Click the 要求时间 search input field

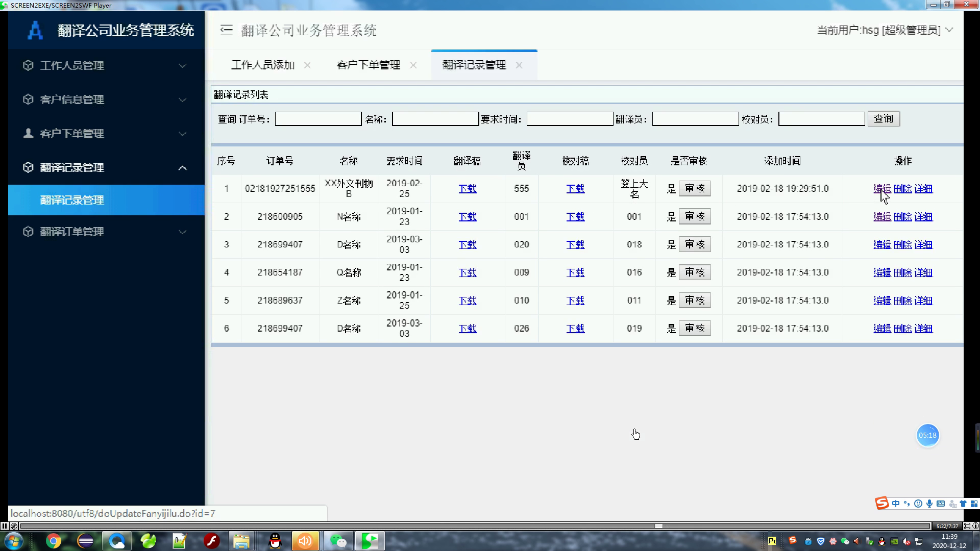(x=570, y=119)
